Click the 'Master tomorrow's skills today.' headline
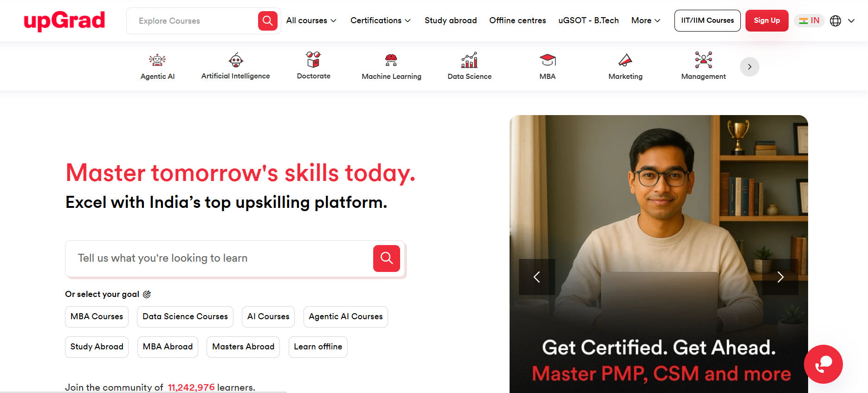The width and height of the screenshot is (868, 393). click(x=240, y=173)
